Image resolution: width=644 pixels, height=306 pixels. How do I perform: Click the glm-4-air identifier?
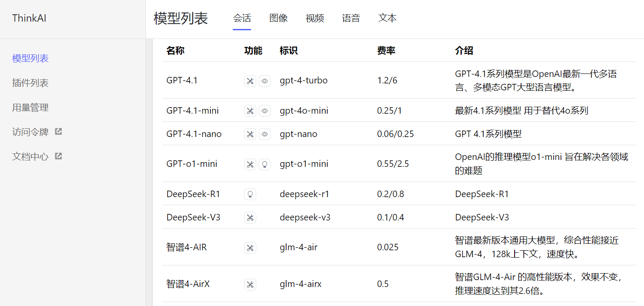coord(299,248)
